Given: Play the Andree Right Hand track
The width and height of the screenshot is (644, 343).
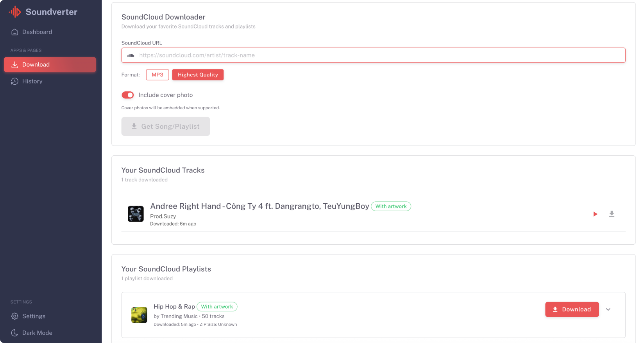Looking at the screenshot, I should pyautogui.click(x=595, y=214).
